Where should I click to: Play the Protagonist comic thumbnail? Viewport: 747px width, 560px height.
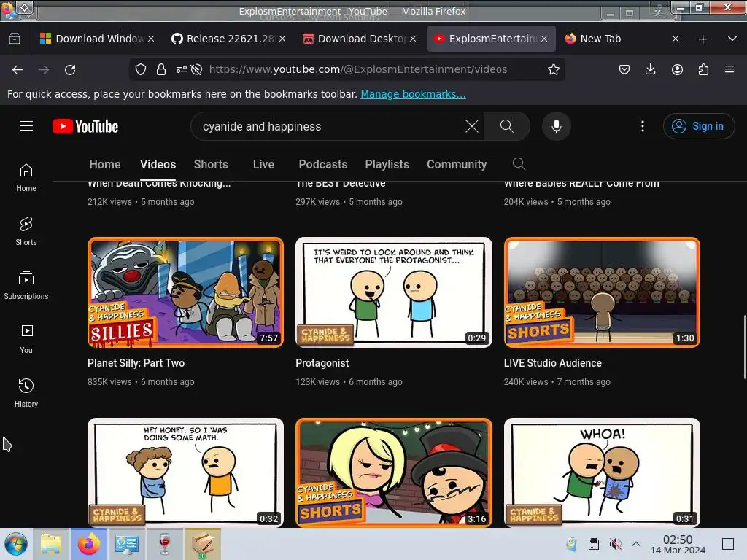point(393,292)
